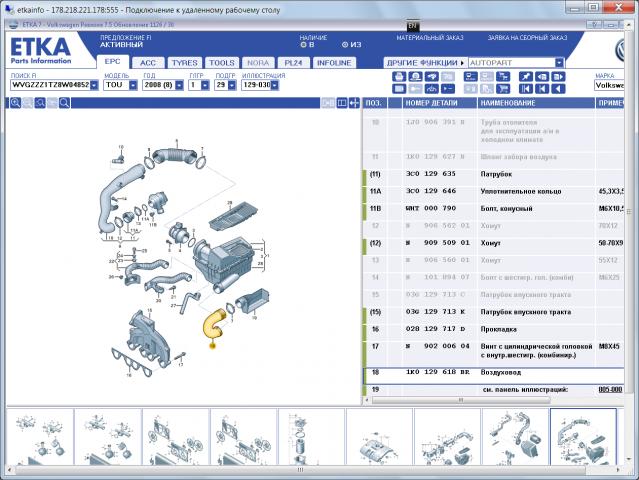
Task: Switch to the ACC tab
Action: [148, 63]
